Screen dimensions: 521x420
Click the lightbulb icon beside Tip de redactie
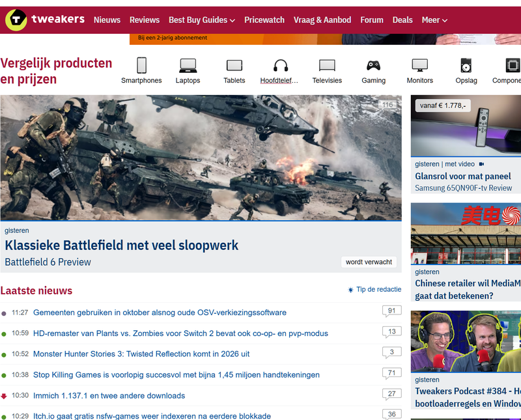[350, 290]
